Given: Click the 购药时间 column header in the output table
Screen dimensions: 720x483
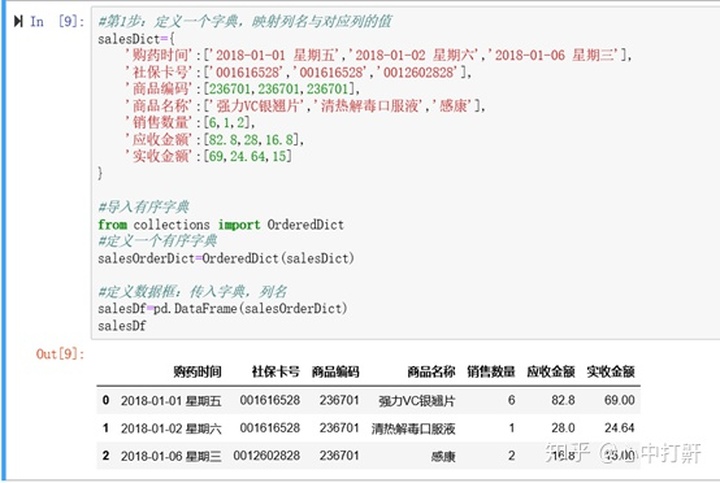Looking at the screenshot, I should (x=197, y=371).
